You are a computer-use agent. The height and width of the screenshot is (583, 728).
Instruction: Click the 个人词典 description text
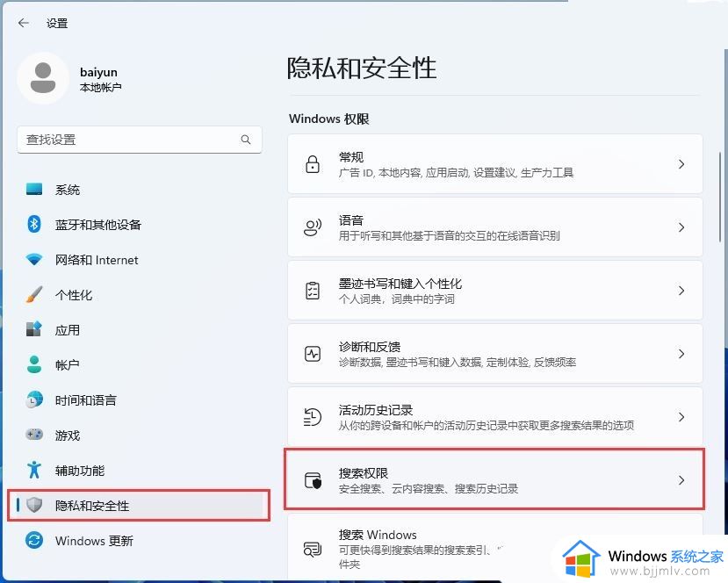point(397,299)
